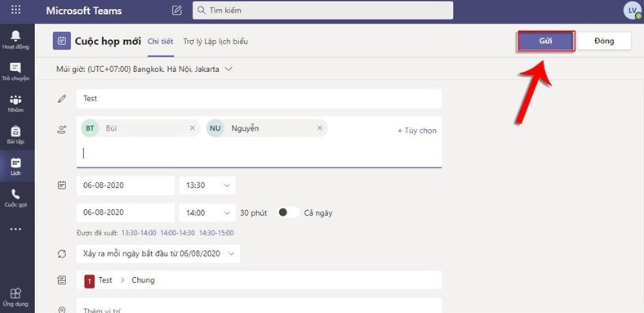Click the start date 06-08-2020 field
The width and height of the screenshot is (644, 313).
click(126, 186)
